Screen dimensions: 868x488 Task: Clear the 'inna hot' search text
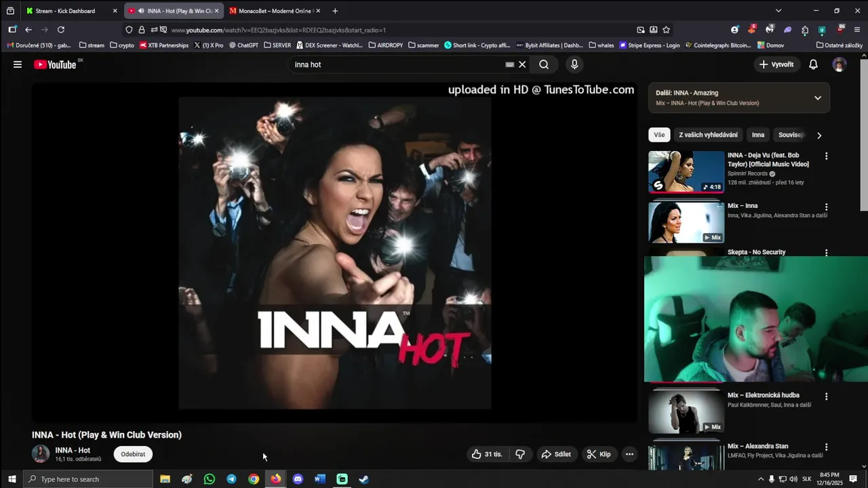coord(522,64)
